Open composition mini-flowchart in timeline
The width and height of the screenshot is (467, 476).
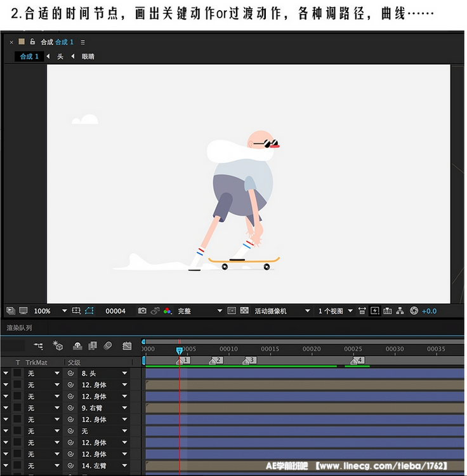pos(39,345)
